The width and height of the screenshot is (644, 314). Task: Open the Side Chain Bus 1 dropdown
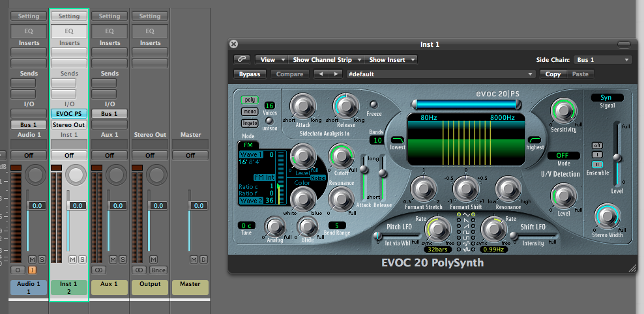coord(602,59)
